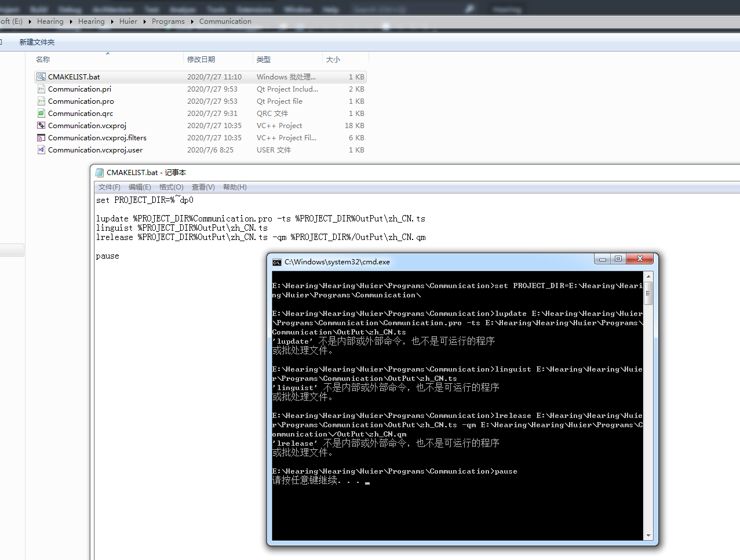The image size is (740, 560).
Task: Expand the arrow between Hearing and Huier
Action: tap(112, 21)
